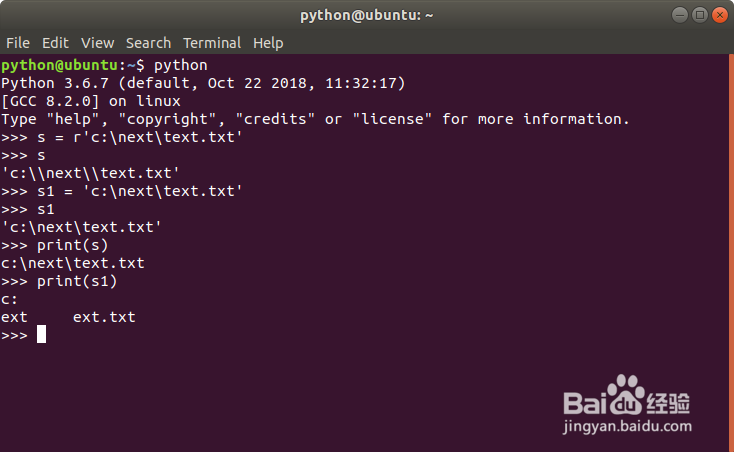Viewport: 734px width, 452px height.
Task: Open the Search menu
Action: 148,43
